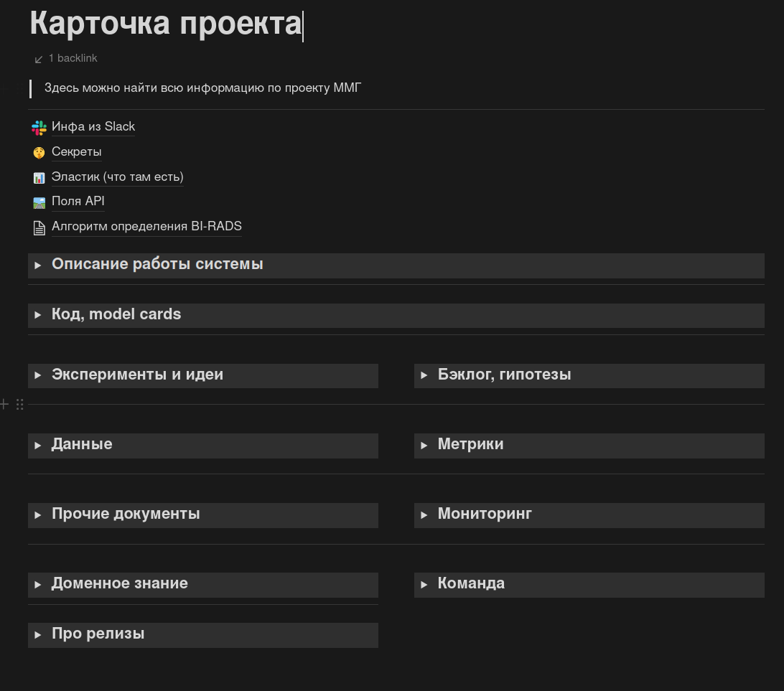Unfold the Данные section triangle

point(38,446)
